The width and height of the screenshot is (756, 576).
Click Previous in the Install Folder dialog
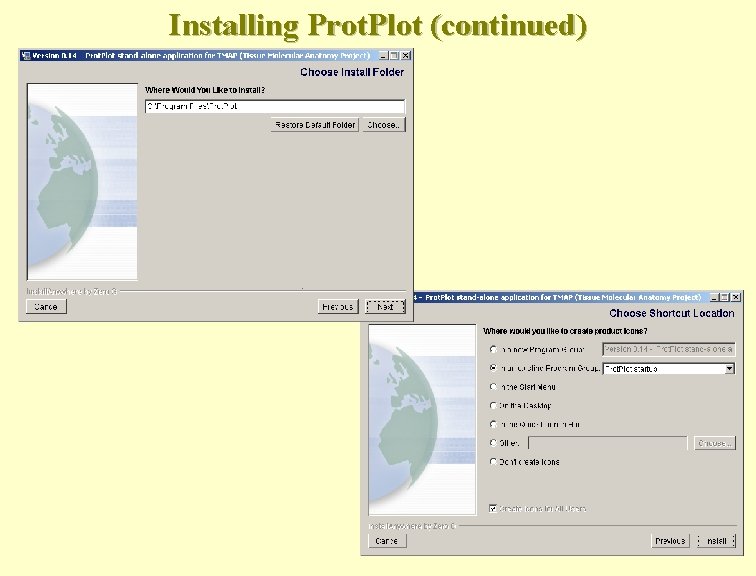tap(338, 307)
